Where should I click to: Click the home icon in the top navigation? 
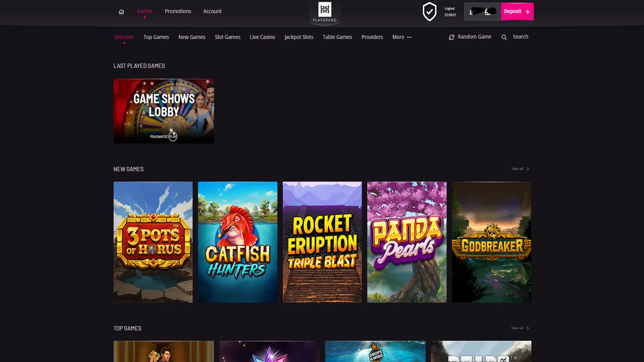[121, 11]
